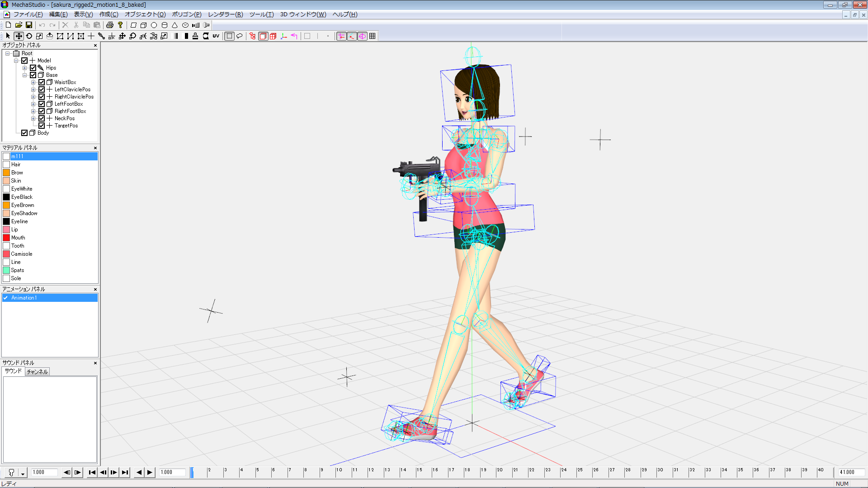Save the project with the floppy icon
Image resolution: width=868 pixels, height=488 pixels.
tap(29, 25)
